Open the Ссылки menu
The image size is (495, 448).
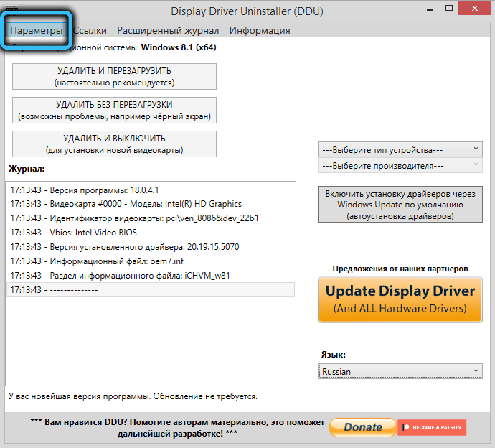90,30
